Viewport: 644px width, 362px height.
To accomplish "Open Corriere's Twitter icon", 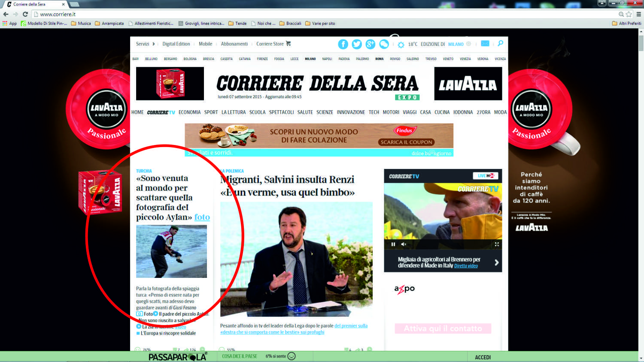I will click(357, 44).
